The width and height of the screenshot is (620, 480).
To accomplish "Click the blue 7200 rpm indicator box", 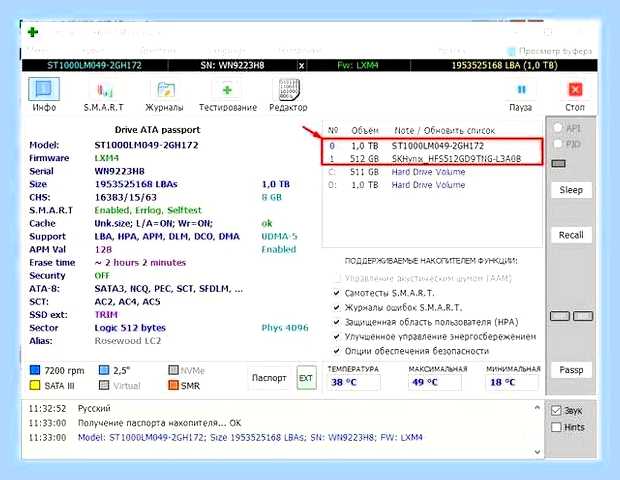I will click(x=35, y=370).
